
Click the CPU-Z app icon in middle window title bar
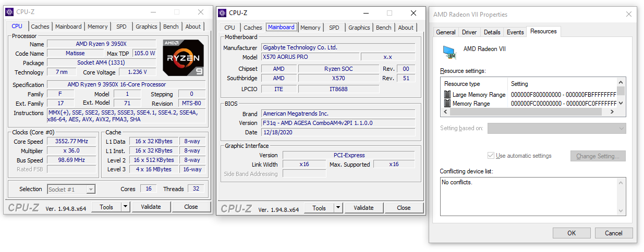(223, 13)
